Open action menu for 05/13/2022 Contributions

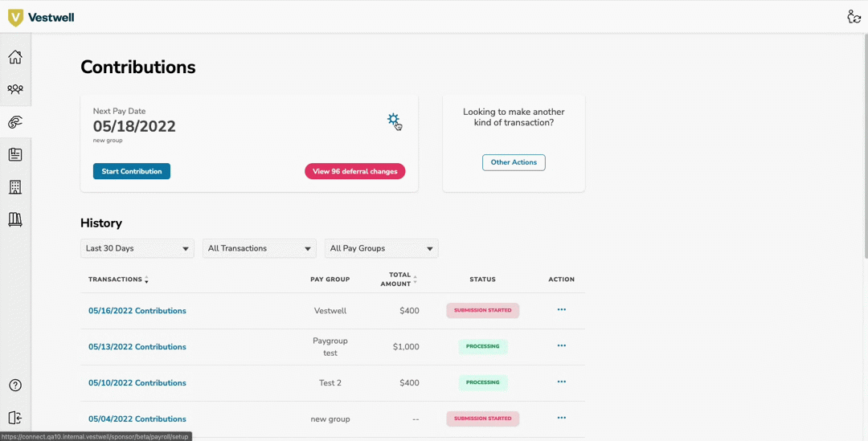[x=562, y=346]
